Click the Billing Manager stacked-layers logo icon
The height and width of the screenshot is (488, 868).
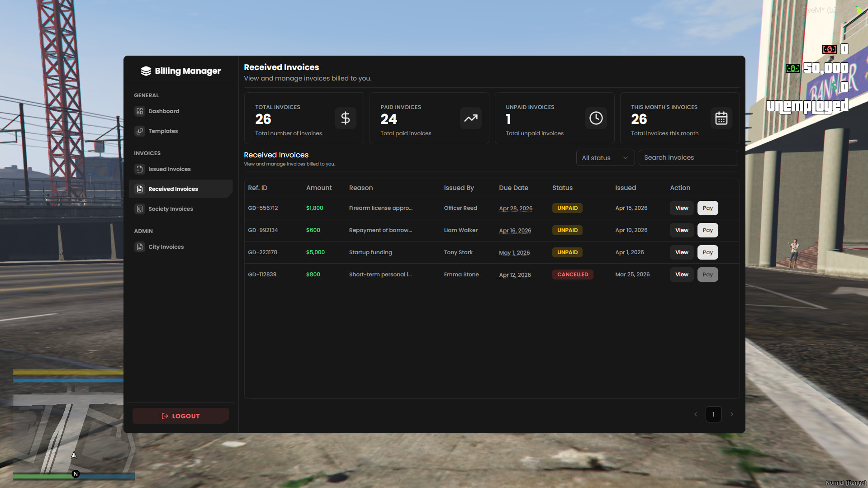[146, 71]
